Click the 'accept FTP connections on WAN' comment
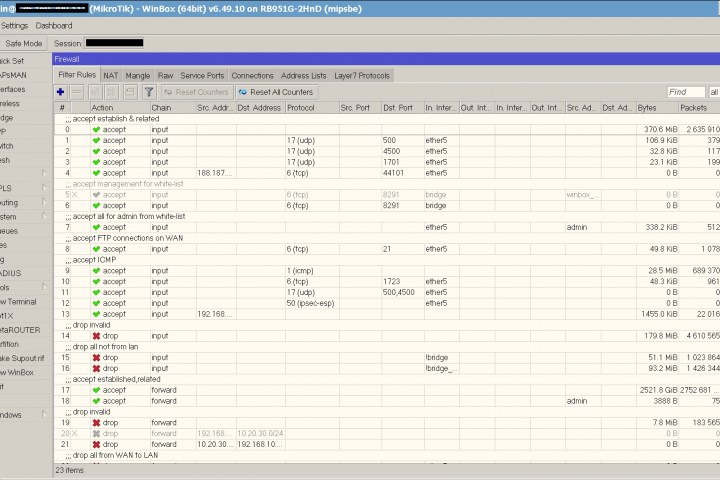 [x=128, y=238]
